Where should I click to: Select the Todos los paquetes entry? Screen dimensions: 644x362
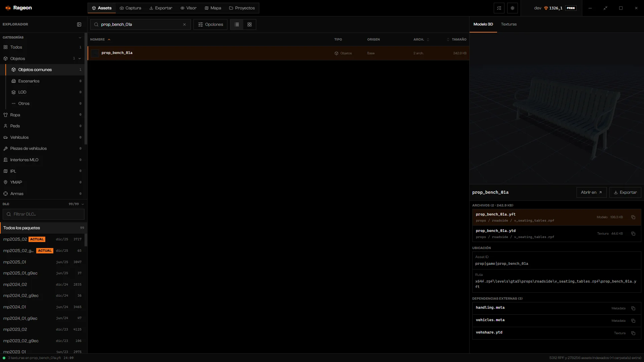[44, 228]
